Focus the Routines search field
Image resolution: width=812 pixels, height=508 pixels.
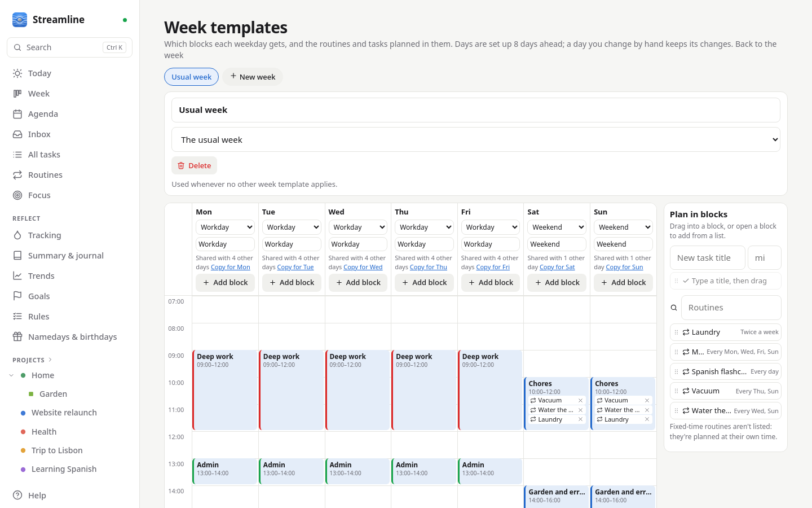731,308
